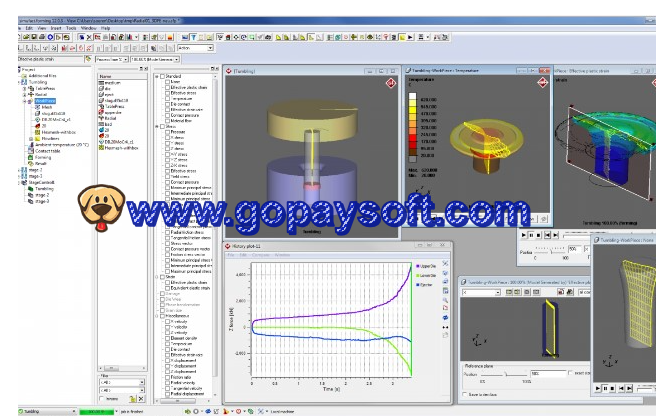Click the green progress bar in status bar
This screenshot has height=416, width=656.
point(96,412)
